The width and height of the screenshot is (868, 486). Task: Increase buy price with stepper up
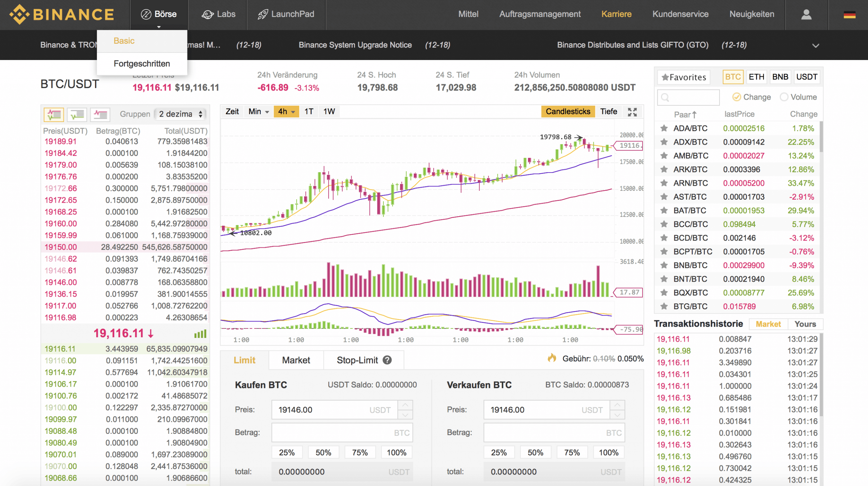[x=405, y=405]
